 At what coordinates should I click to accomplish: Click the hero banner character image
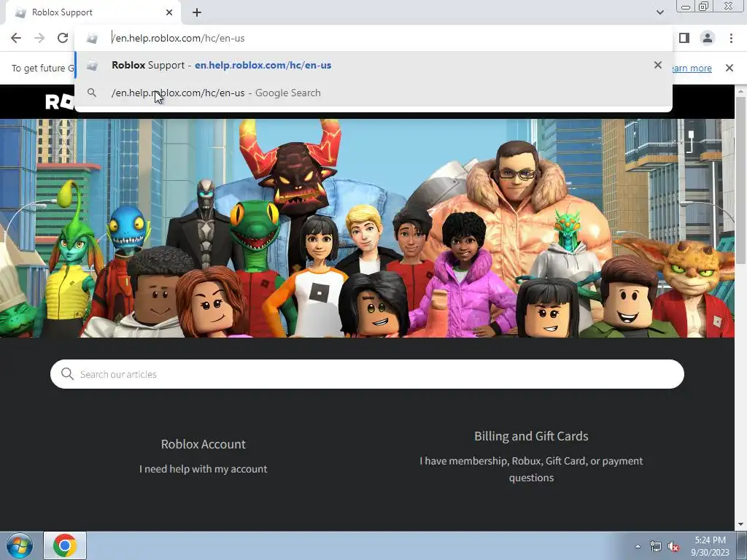tap(367, 228)
